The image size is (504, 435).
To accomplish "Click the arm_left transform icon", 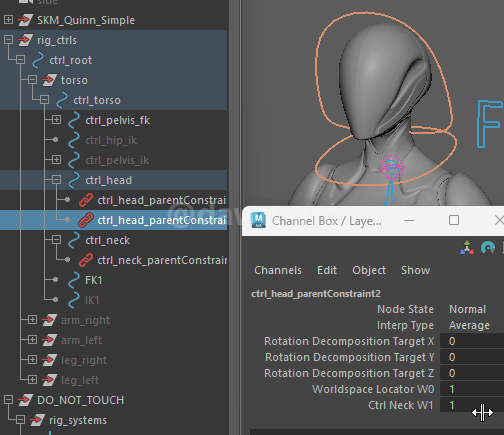I will [50, 340].
